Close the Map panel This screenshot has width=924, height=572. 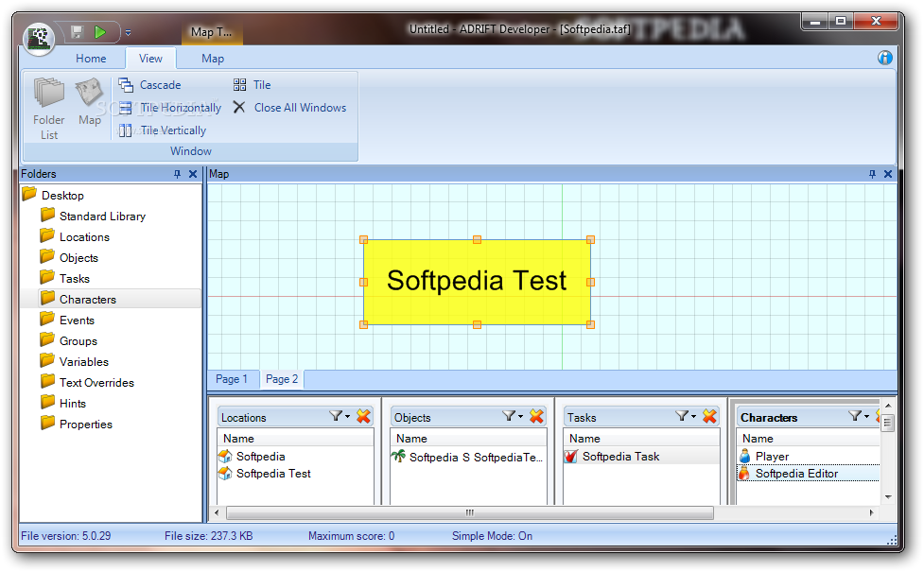[888, 174]
